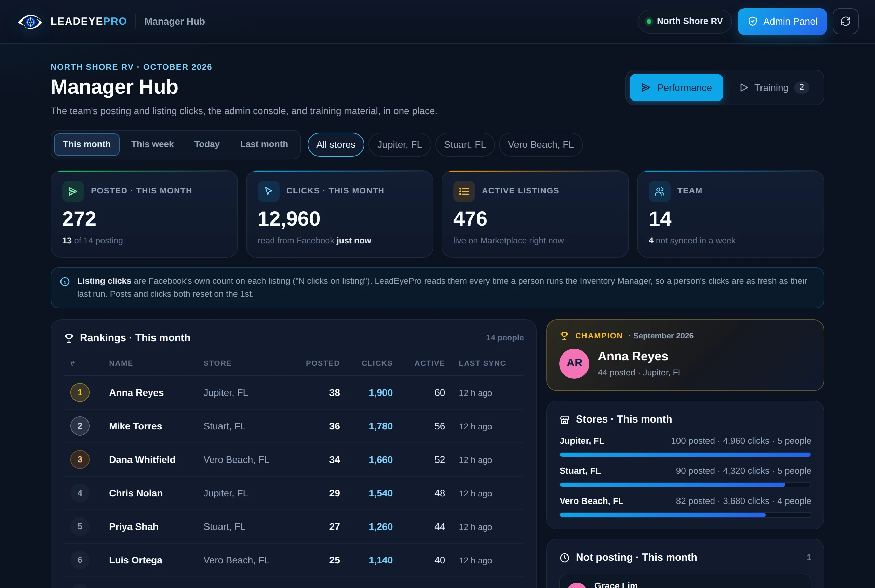The image size is (875, 588).
Task: Click the LAST SYNC column header
Action: 482,363
